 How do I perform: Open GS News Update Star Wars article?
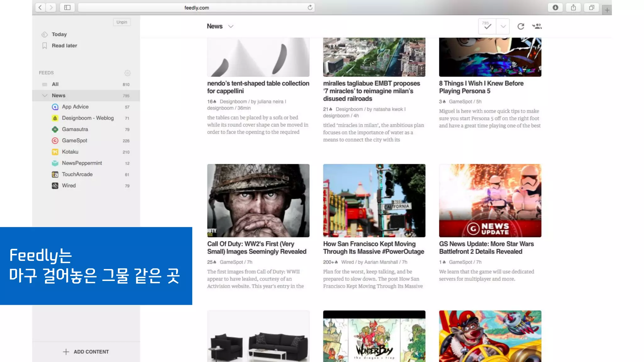pos(486,248)
